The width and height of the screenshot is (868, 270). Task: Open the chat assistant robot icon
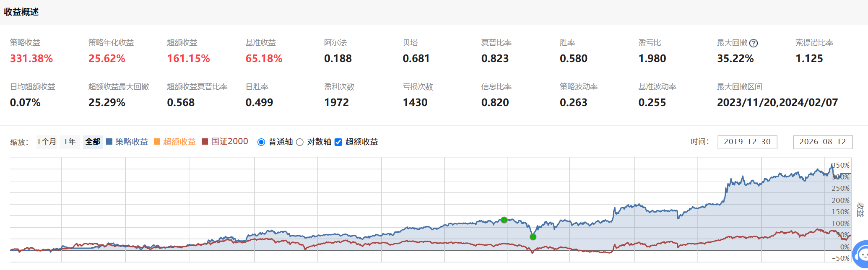pos(862,254)
